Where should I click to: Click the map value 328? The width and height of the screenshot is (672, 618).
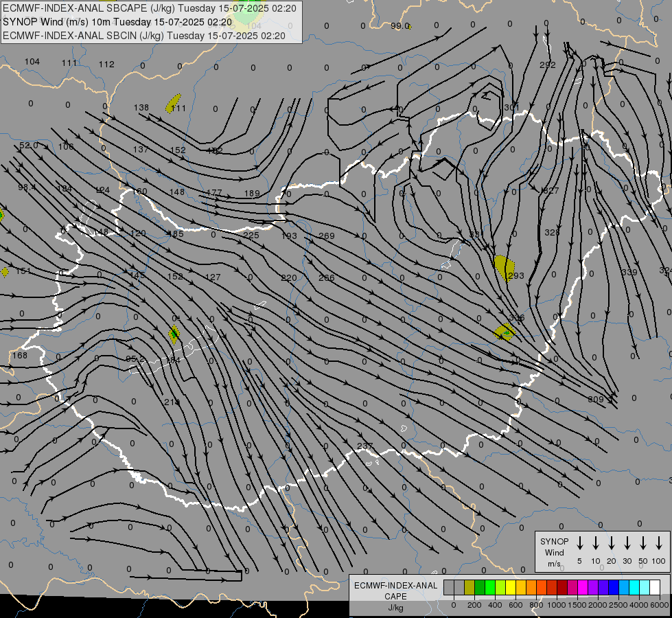point(552,233)
